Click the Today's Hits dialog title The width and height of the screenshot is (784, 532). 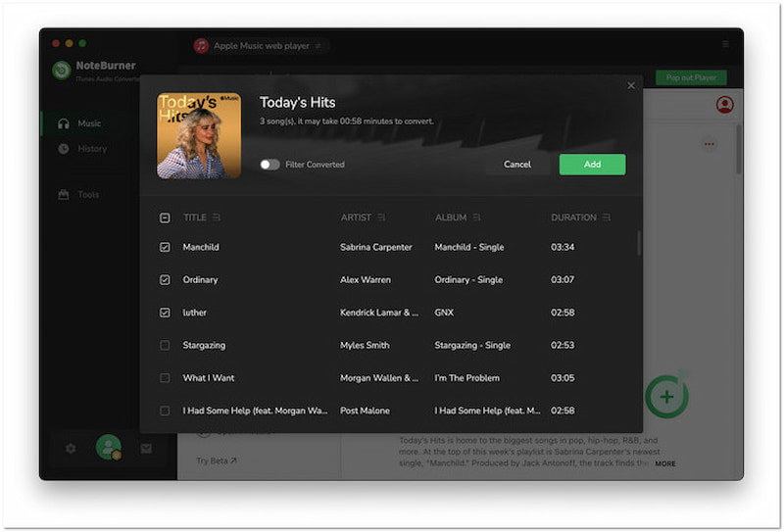pyautogui.click(x=298, y=103)
